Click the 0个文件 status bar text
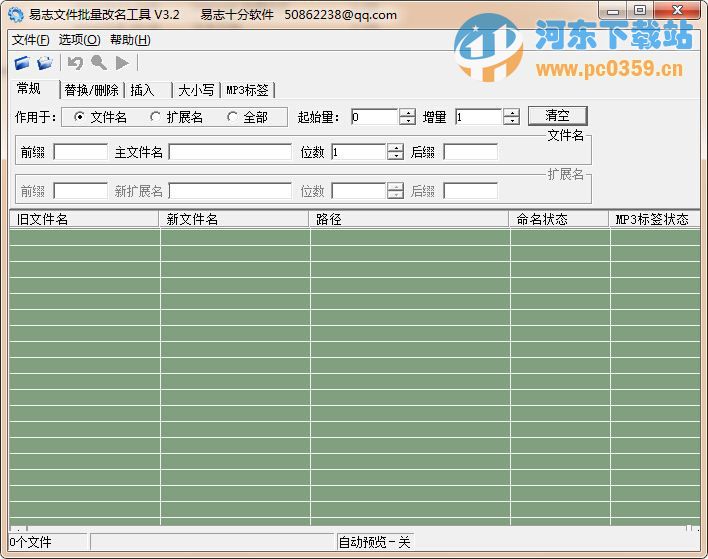The width and height of the screenshot is (708, 559). point(31,542)
